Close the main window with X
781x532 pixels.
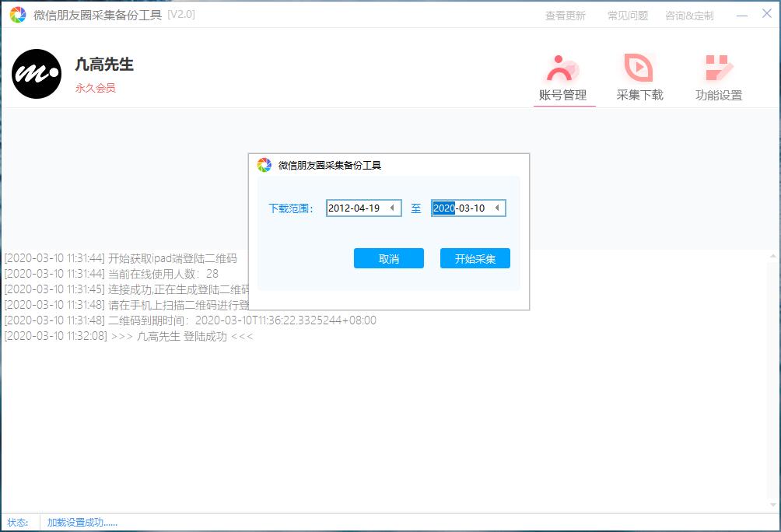(766, 14)
